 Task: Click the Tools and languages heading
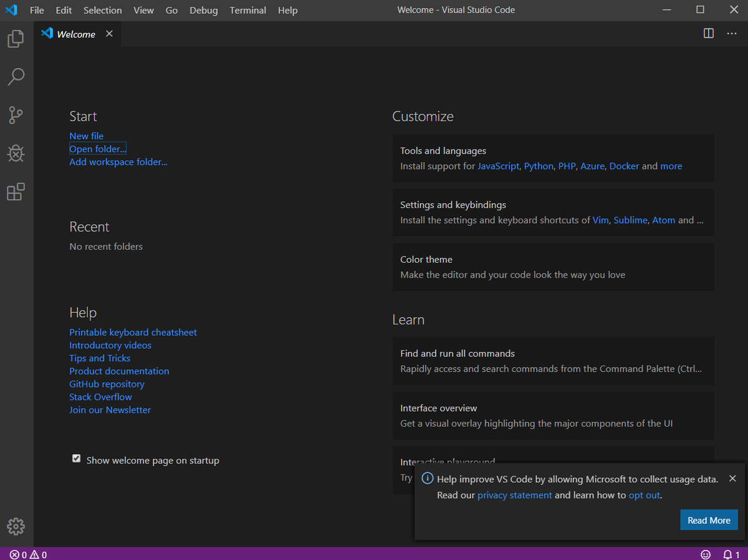pyautogui.click(x=443, y=151)
